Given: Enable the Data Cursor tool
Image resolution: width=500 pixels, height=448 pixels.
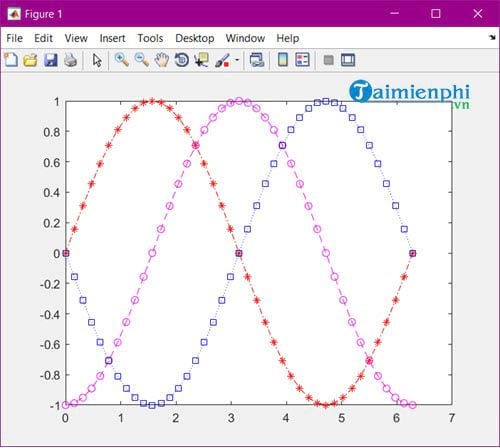Looking at the screenshot, I should coord(202,60).
